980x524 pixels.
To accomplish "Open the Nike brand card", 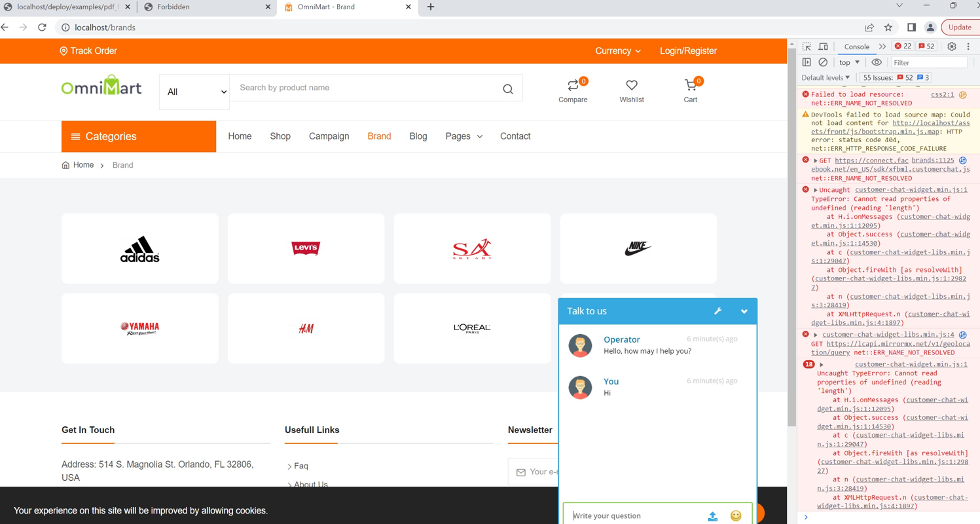I will [x=638, y=248].
